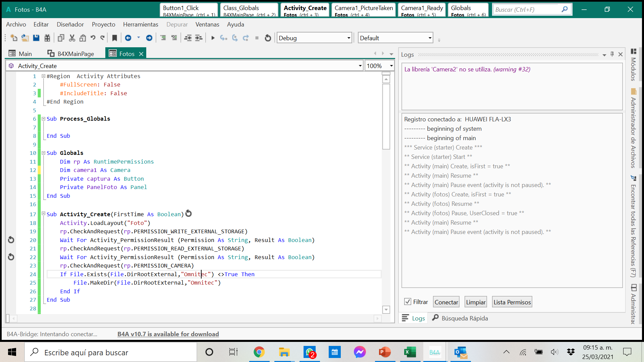Click the new file toolbar icon

pos(14,38)
